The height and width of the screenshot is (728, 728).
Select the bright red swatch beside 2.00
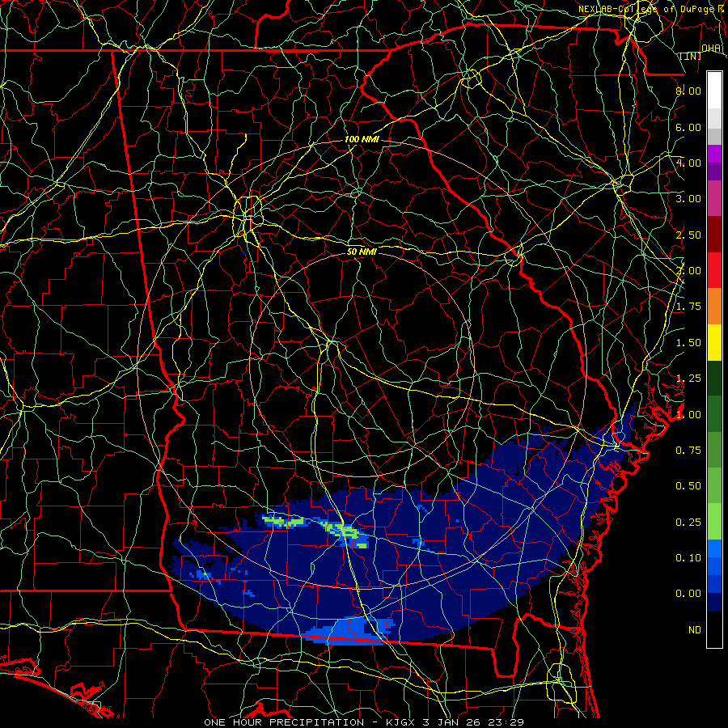pos(714,270)
